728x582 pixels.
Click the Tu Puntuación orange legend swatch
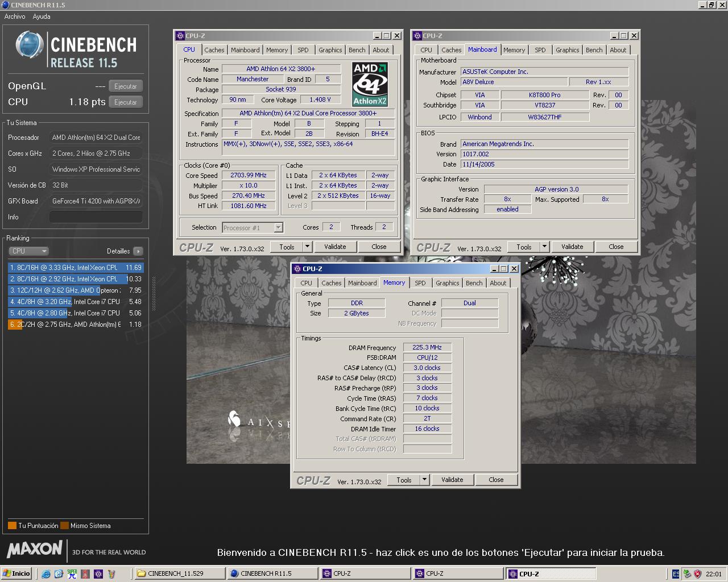click(12, 526)
